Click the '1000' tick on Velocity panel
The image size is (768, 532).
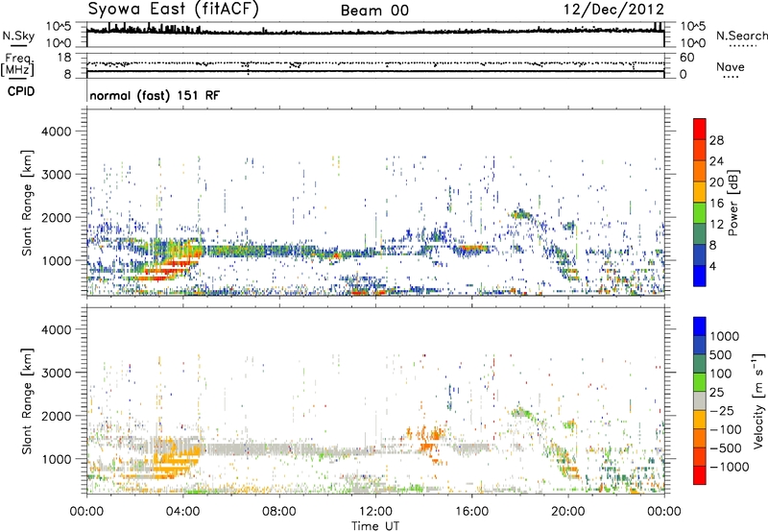coord(56,459)
